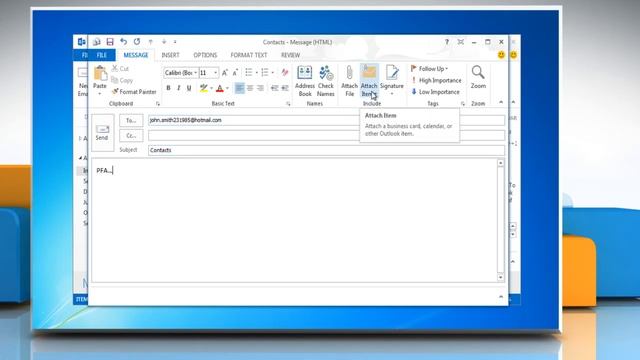Customize the Quick Access Toolbar
Image resolution: width=640 pixels, height=360 pixels.
[175, 42]
